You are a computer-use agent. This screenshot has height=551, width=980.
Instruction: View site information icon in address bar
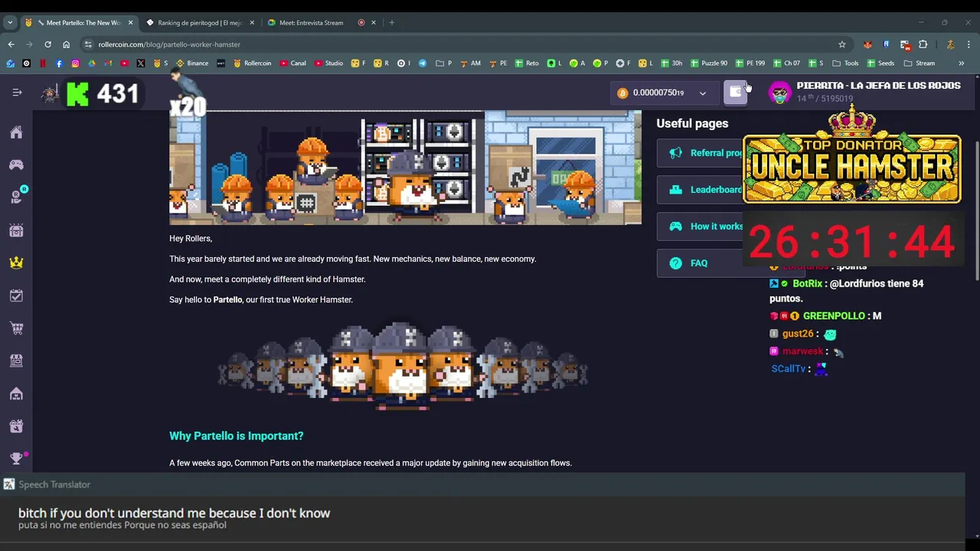[x=88, y=44]
